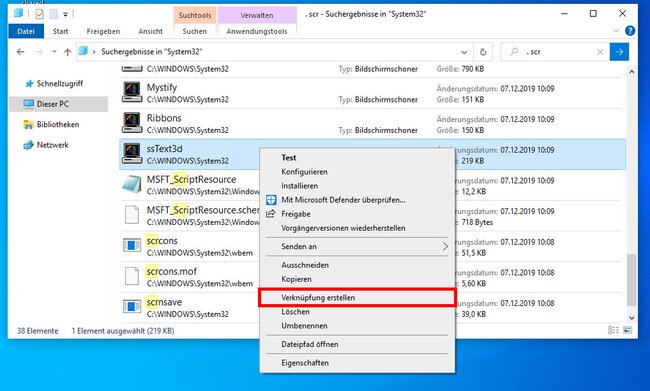This screenshot has height=391, width=650.
Task: Choose Installieren from the context menu
Action: coord(300,186)
